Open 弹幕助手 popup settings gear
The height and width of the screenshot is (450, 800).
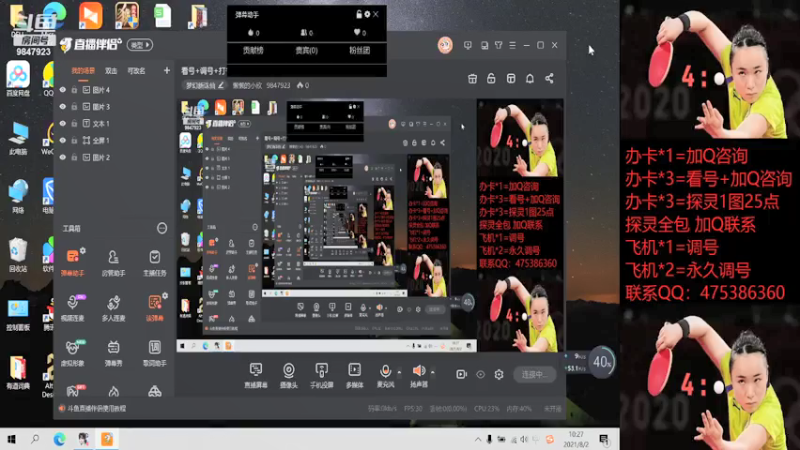(x=367, y=14)
